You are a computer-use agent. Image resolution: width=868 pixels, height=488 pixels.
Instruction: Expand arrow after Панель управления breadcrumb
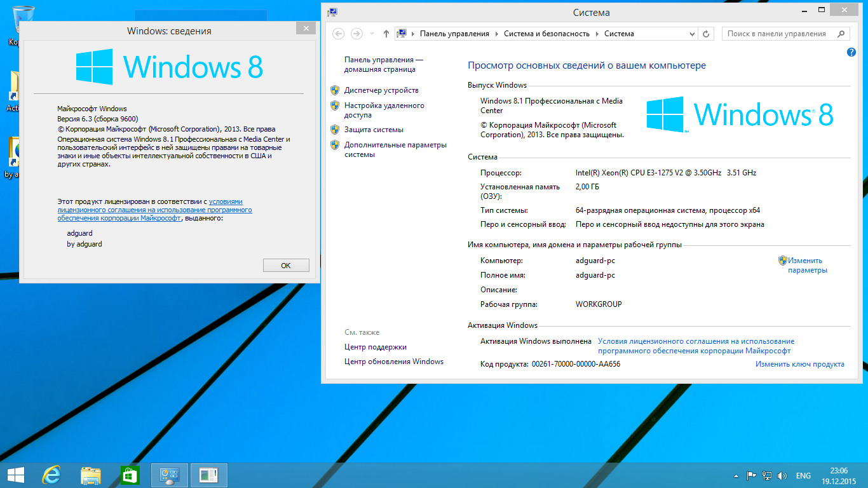pyautogui.click(x=496, y=34)
